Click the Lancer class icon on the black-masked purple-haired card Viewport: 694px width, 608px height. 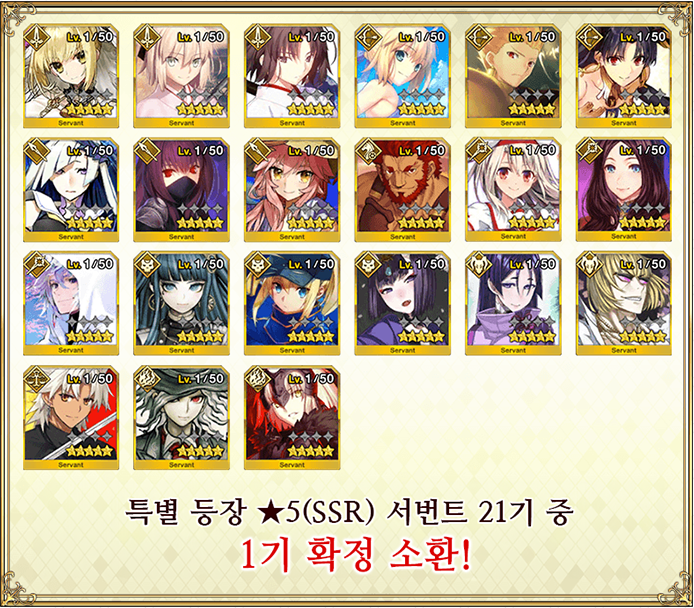pos(147,150)
